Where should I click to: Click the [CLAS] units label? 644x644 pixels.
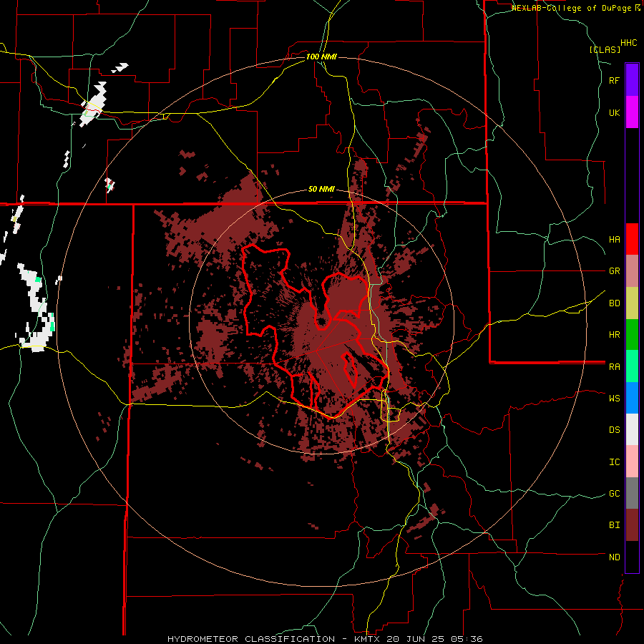[605, 49]
